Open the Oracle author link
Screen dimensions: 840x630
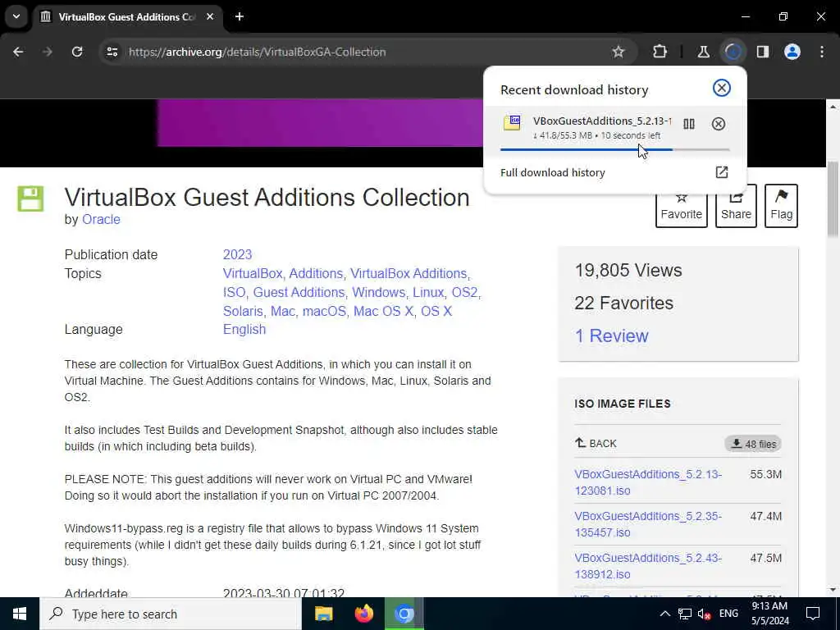point(101,220)
